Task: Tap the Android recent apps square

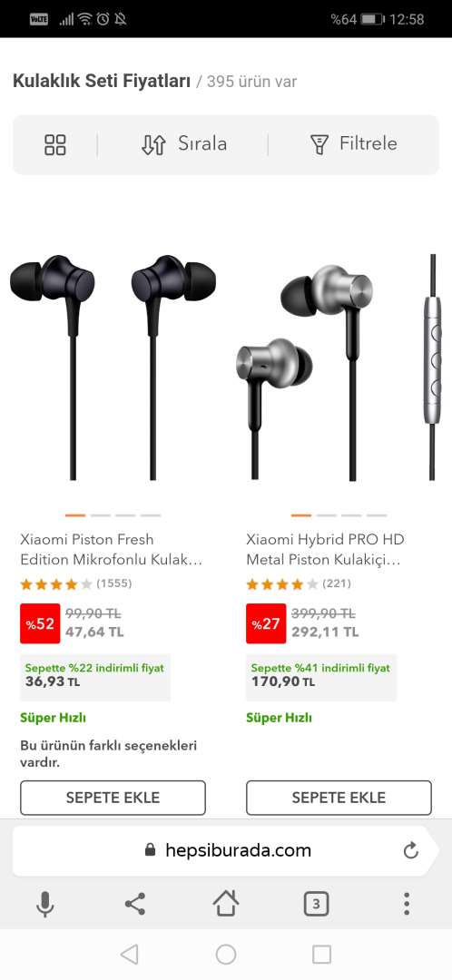Action: pyautogui.click(x=321, y=955)
